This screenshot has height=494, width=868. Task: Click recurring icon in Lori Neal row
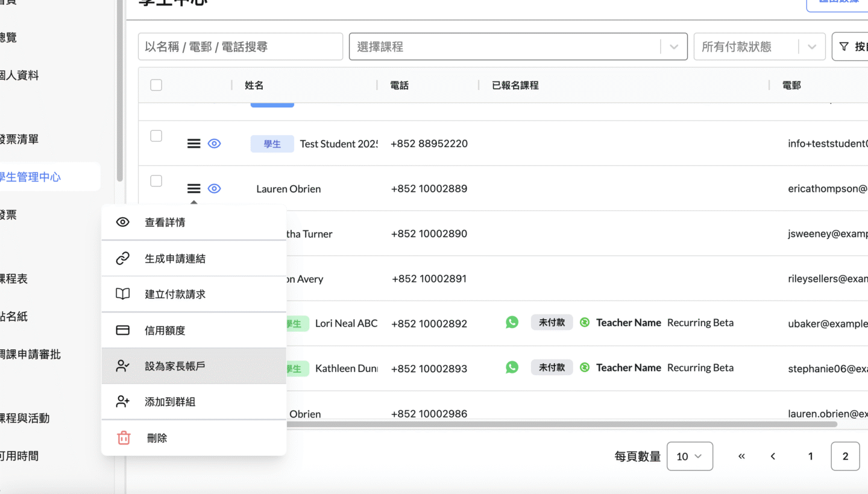(584, 323)
